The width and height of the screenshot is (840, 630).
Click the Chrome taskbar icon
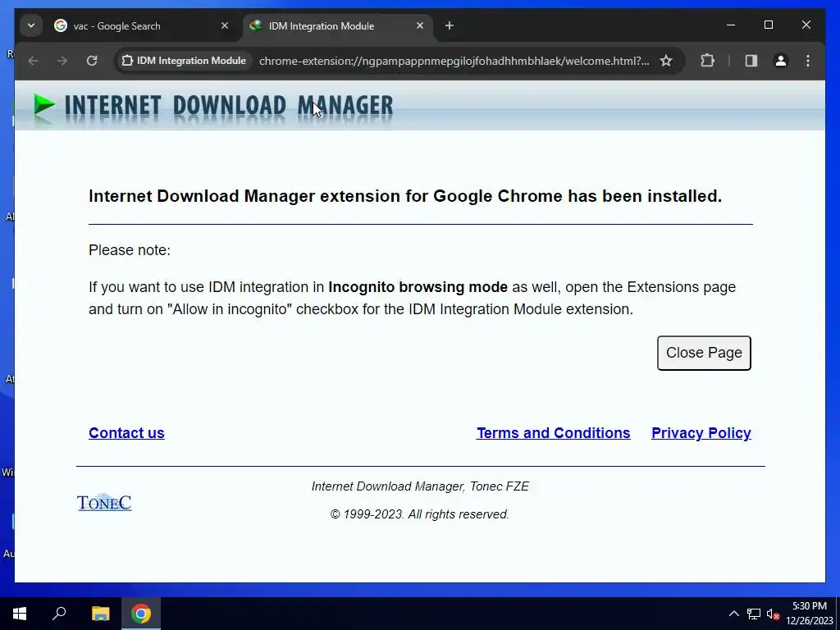[x=141, y=614]
